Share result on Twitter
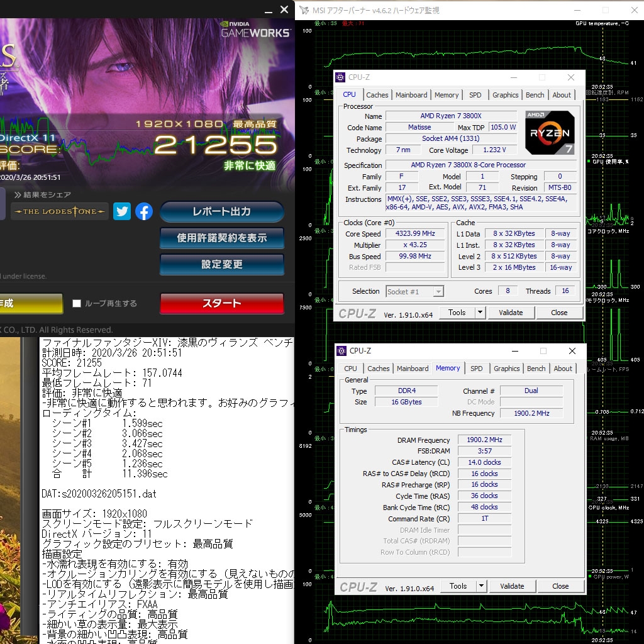644x644 pixels. click(x=122, y=211)
